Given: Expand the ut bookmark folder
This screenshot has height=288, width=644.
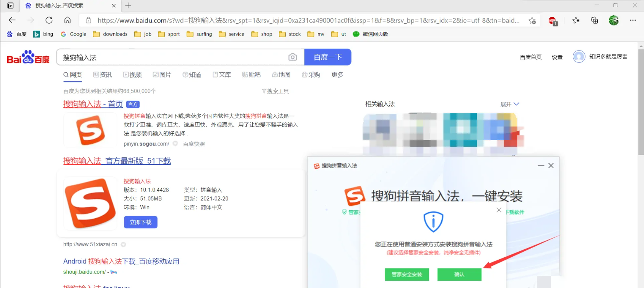Looking at the screenshot, I should click(339, 34).
